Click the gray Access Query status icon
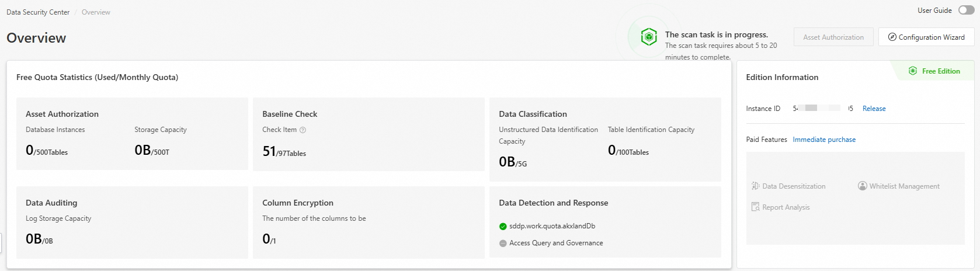 pos(503,244)
